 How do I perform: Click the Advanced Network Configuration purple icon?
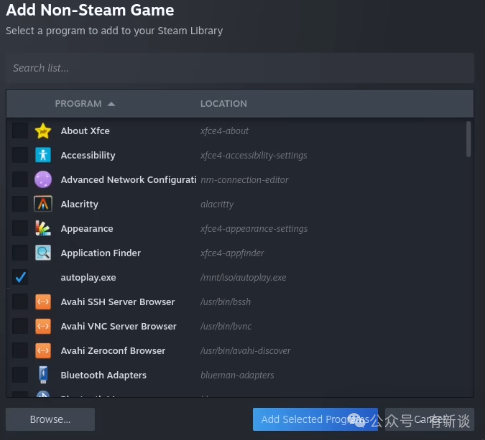(x=43, y=179)
